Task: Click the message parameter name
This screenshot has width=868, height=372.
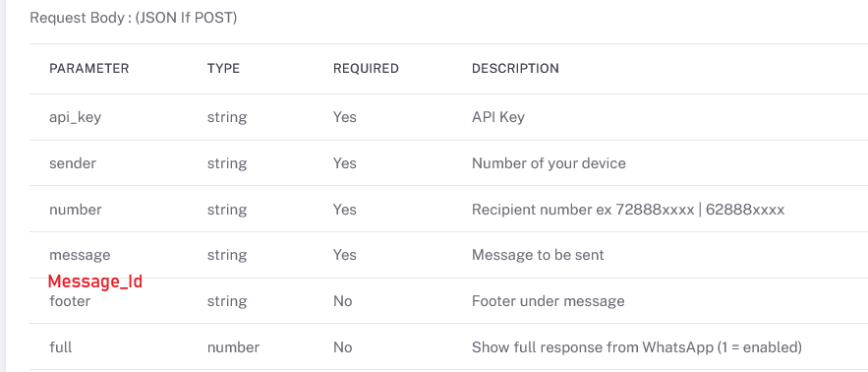Action: (80, 256)
